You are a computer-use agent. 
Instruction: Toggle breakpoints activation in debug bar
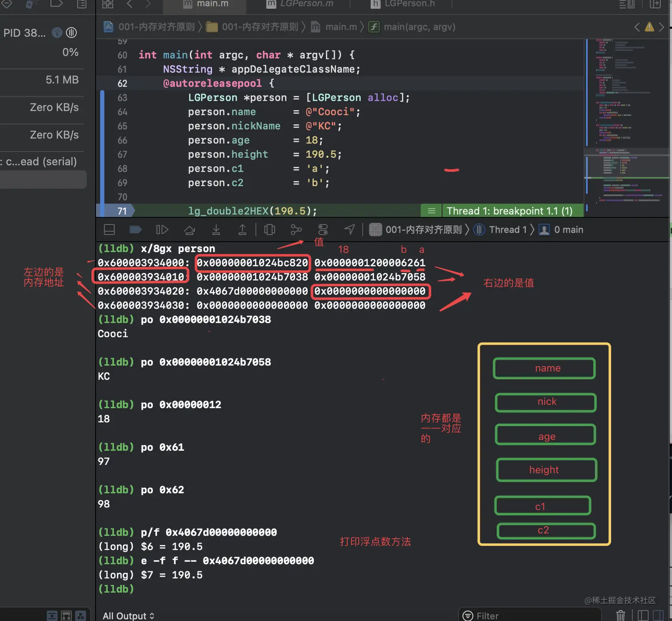click(x=136, y=229)
